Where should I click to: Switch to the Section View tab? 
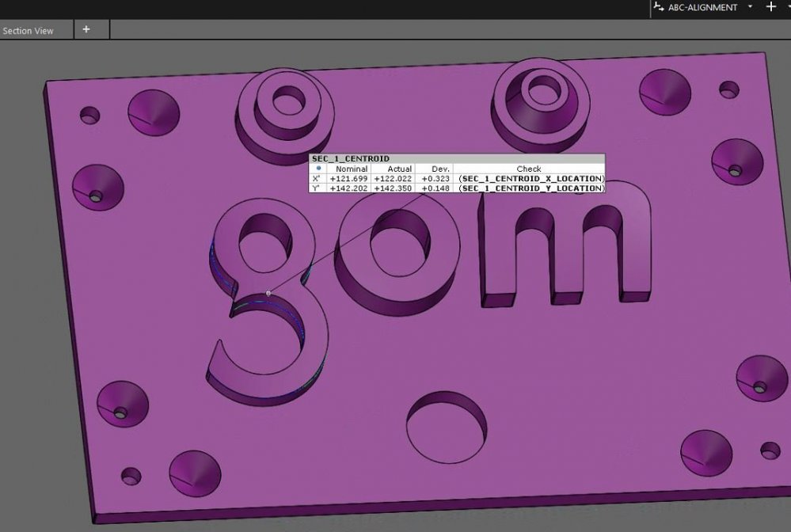click(29, 31)
